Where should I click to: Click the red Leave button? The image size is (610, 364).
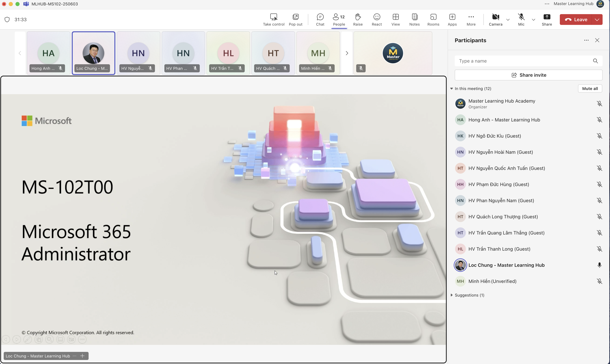click(x=576, y=20)
